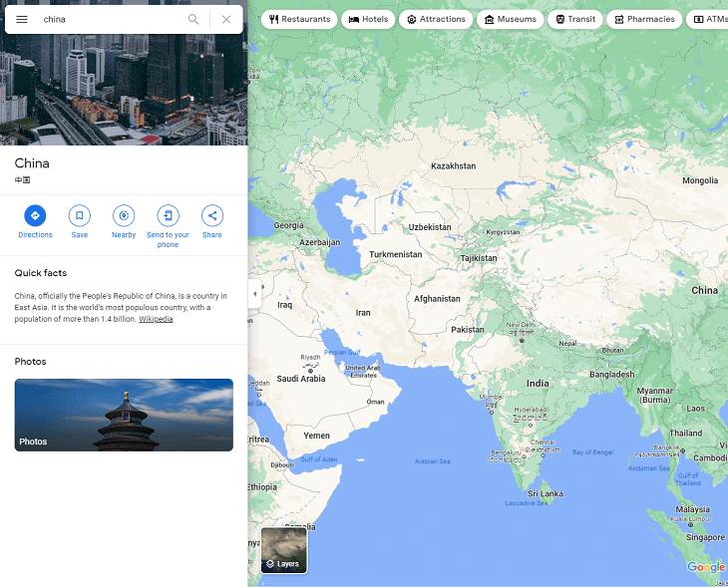Image resolution: width=728 pixels, height=587 pixels.
Task: Click the Kazakhstan label on map
Action: click(x=453, y=166)
